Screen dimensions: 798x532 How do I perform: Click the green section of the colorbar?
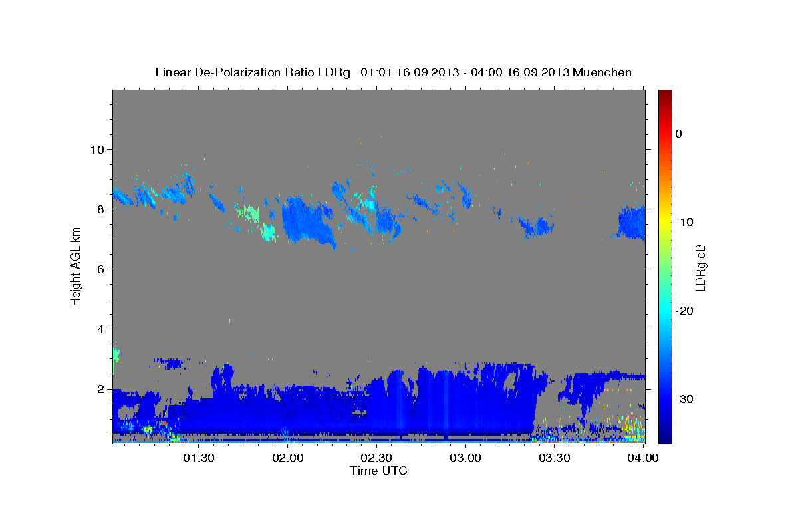coord(665,266)
